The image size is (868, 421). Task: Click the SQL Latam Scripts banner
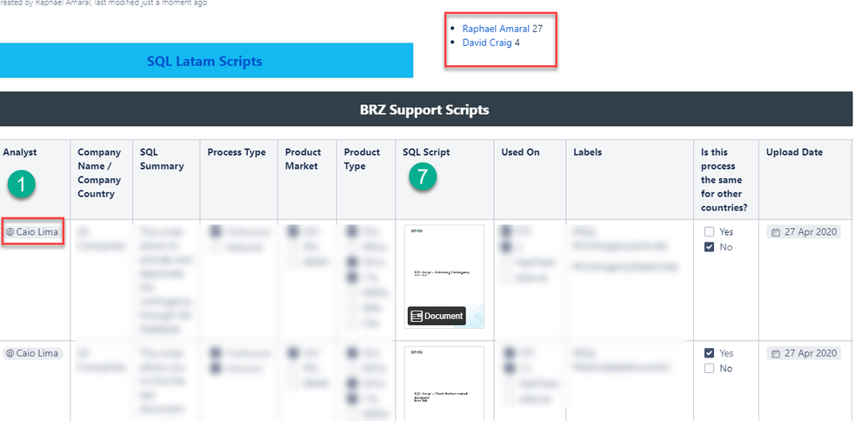pos(204,60)
